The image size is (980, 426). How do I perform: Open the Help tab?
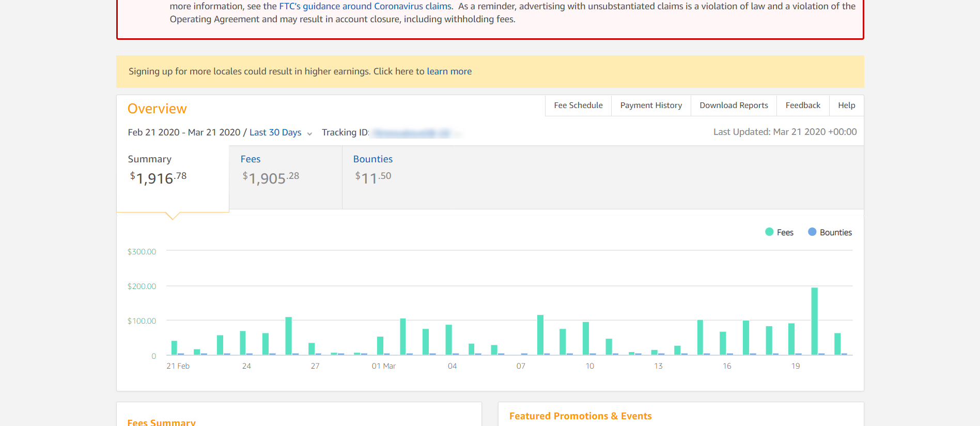(x=846, y=105)
